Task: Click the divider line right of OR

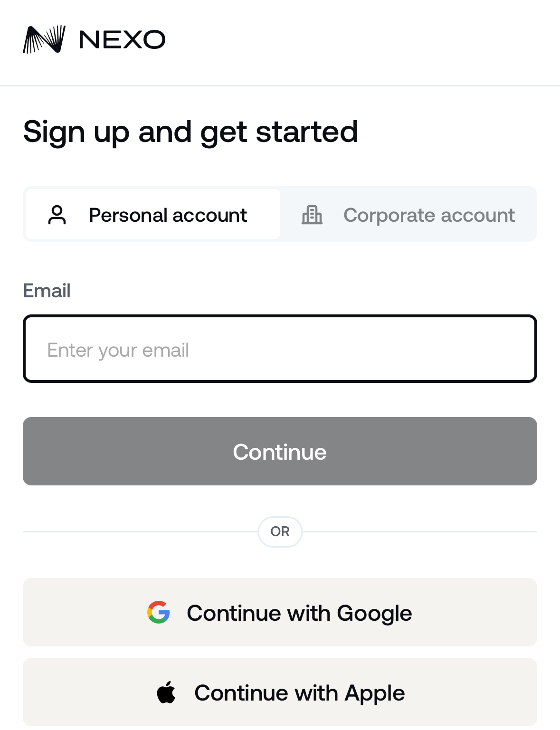Action: [420, 531]
